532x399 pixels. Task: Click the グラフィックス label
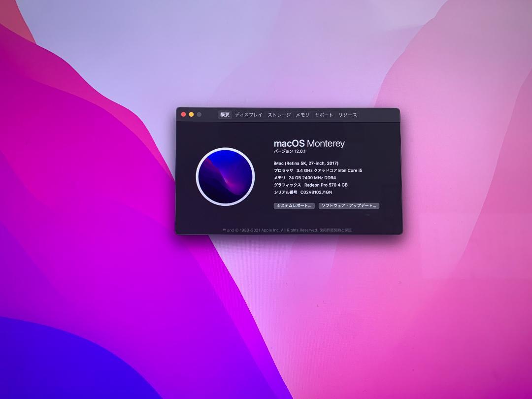pos(287,185)
